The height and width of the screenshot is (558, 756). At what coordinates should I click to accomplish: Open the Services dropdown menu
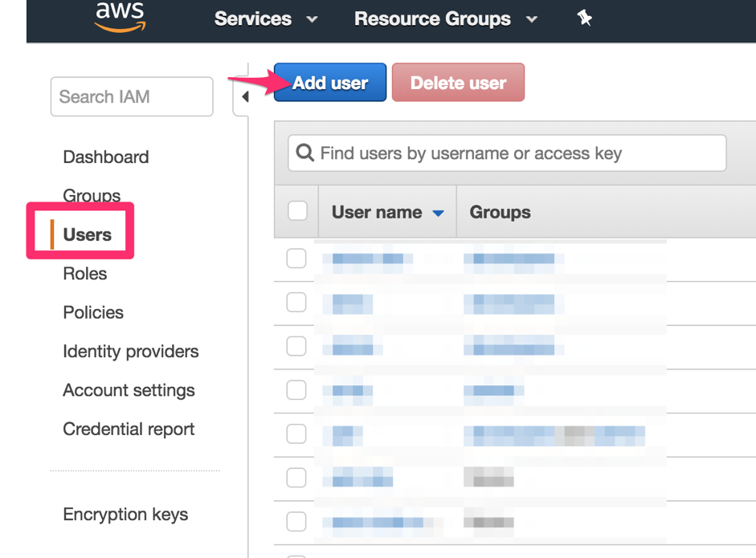pyautogui.click(x=265, y=19)
